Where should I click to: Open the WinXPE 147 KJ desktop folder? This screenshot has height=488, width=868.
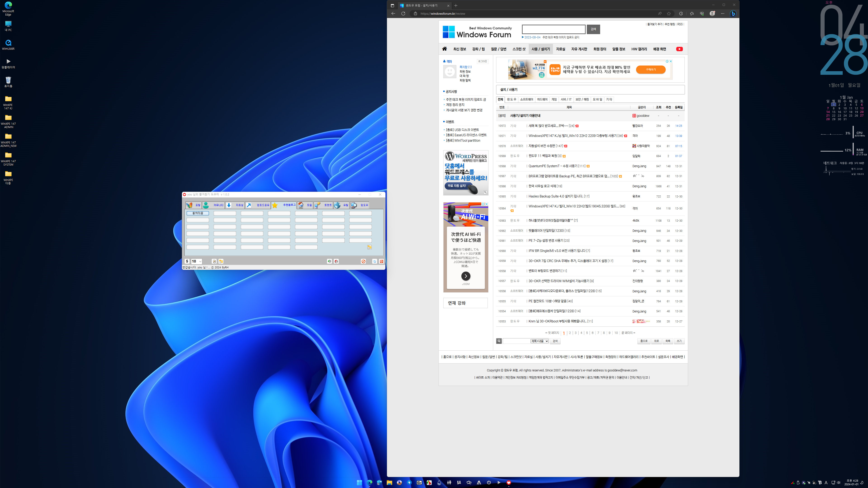[8, 102]
